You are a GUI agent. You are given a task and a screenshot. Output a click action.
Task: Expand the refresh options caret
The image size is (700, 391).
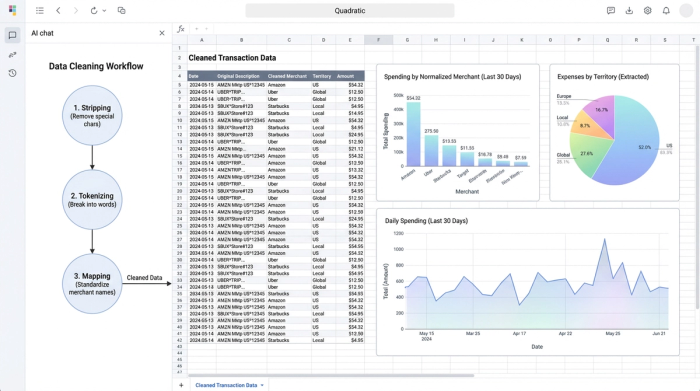[x=104, y=11]
